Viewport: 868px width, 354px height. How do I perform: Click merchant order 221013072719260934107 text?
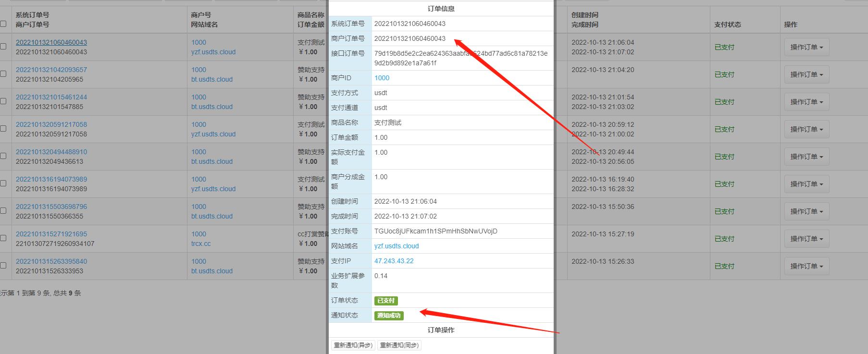(x=55, y=244)
